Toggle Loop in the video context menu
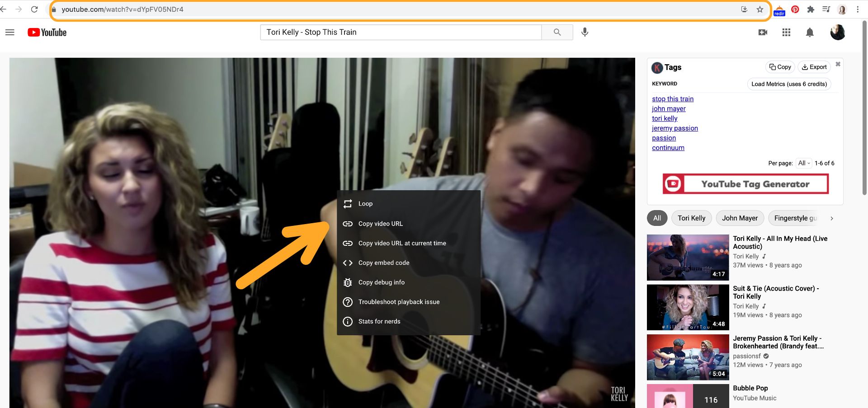Viewport: 868px width, 408px height. point(365,204)
